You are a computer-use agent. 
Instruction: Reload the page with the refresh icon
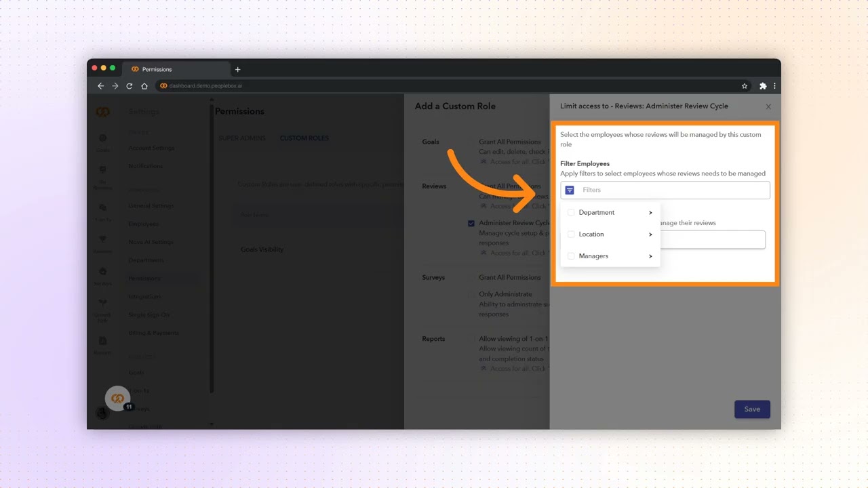pos(130,86)
